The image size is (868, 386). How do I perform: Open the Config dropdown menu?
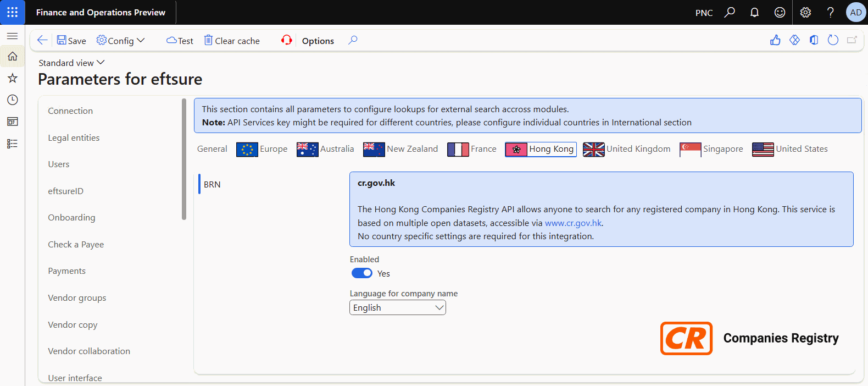[x=120, y=41]
